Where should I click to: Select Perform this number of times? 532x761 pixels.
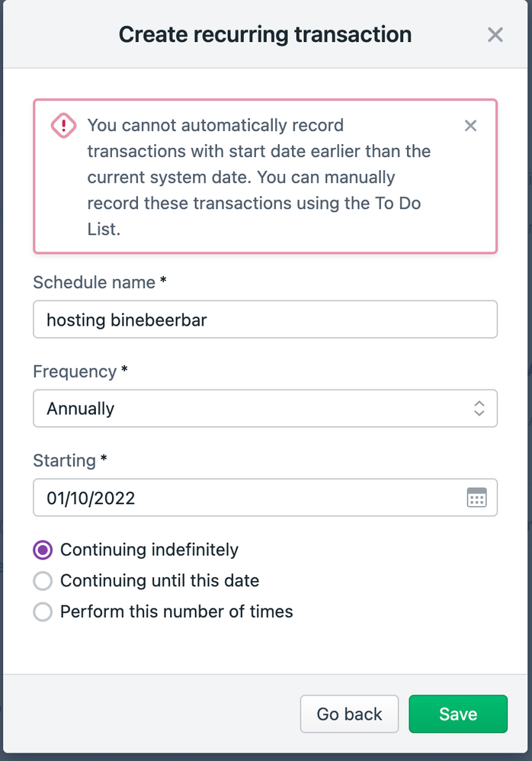point(43,612)
